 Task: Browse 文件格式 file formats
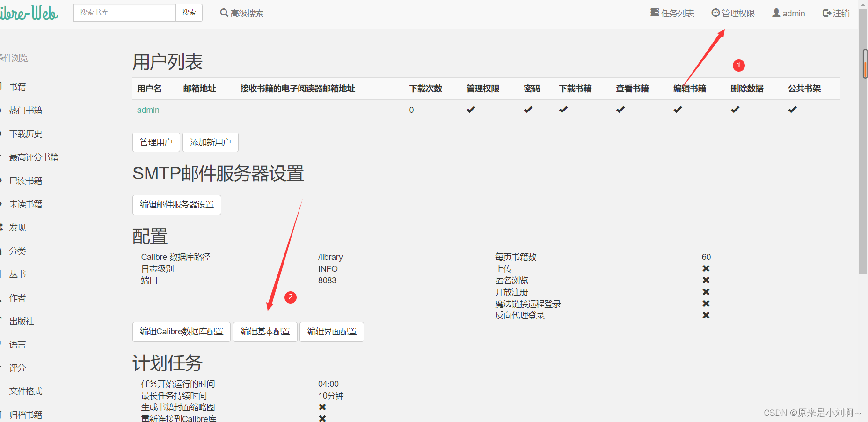pyautogui.click(x=25, y=392)
